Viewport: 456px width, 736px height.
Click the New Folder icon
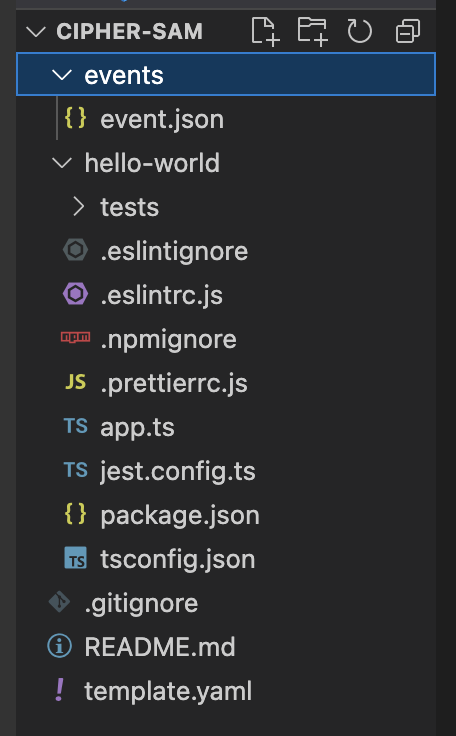click(x=313, y=31)
